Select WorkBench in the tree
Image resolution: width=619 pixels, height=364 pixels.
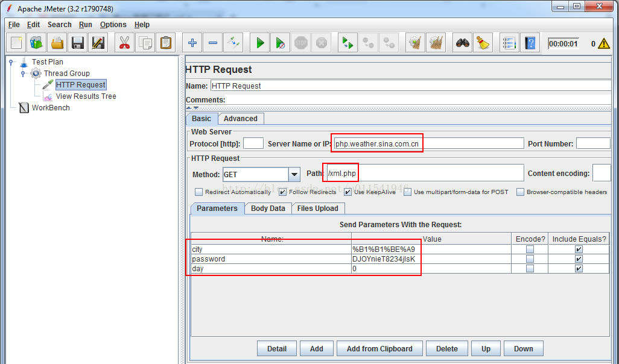51,108
